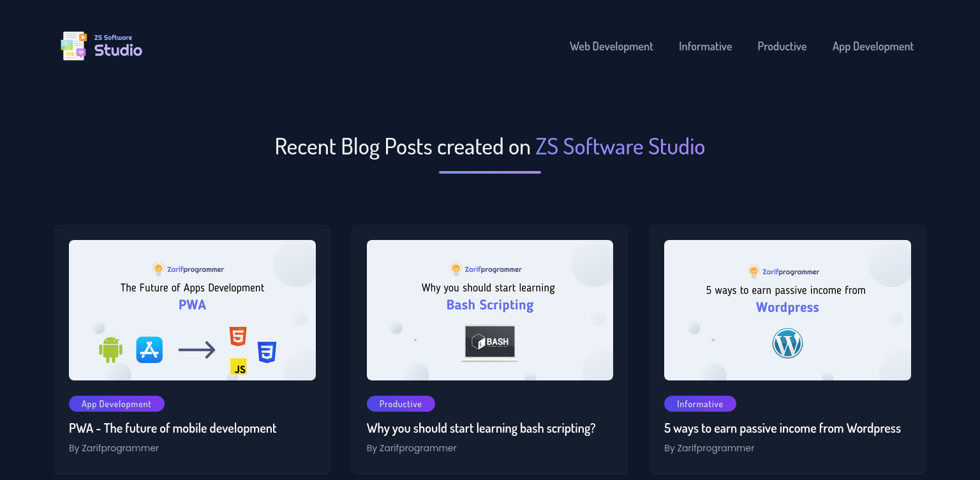Click the HTML5 shield icon
Image resolution: width=980 pixels, height=480 pixels.
click(x=238, y=336)
